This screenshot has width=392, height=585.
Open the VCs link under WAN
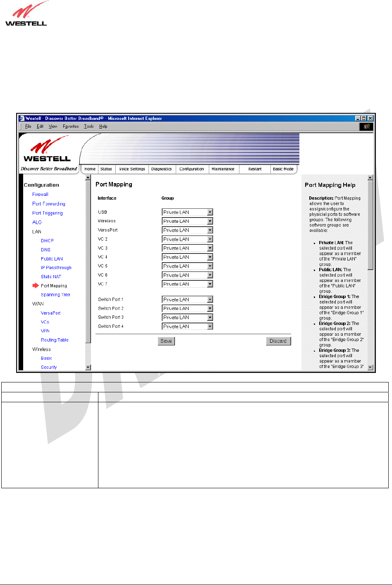click(45, 322)
